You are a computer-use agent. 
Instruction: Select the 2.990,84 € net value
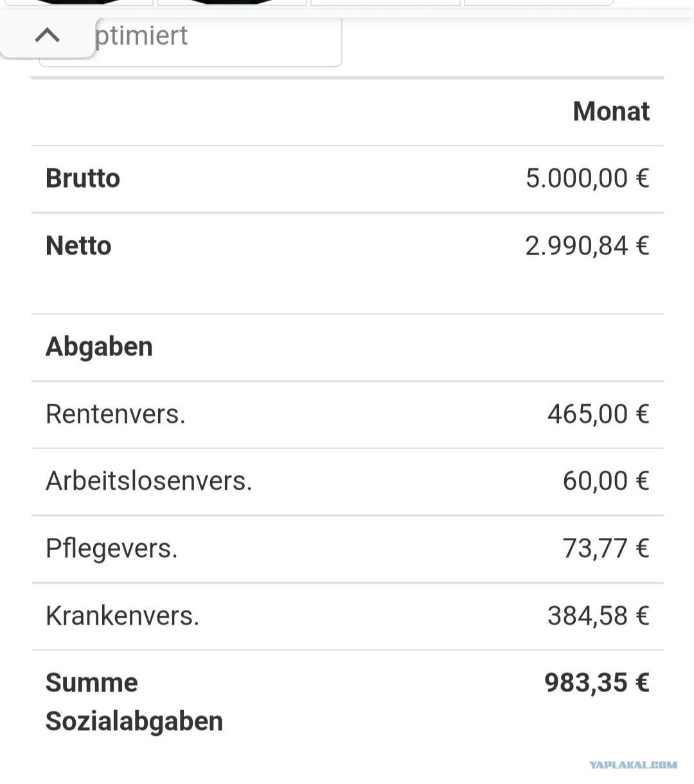point(587,245)
